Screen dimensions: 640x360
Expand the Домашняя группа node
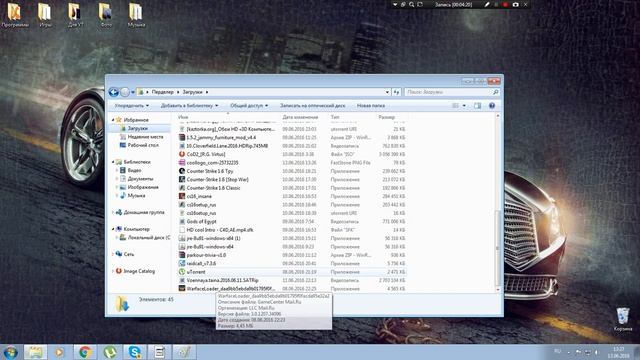(113, 213)
